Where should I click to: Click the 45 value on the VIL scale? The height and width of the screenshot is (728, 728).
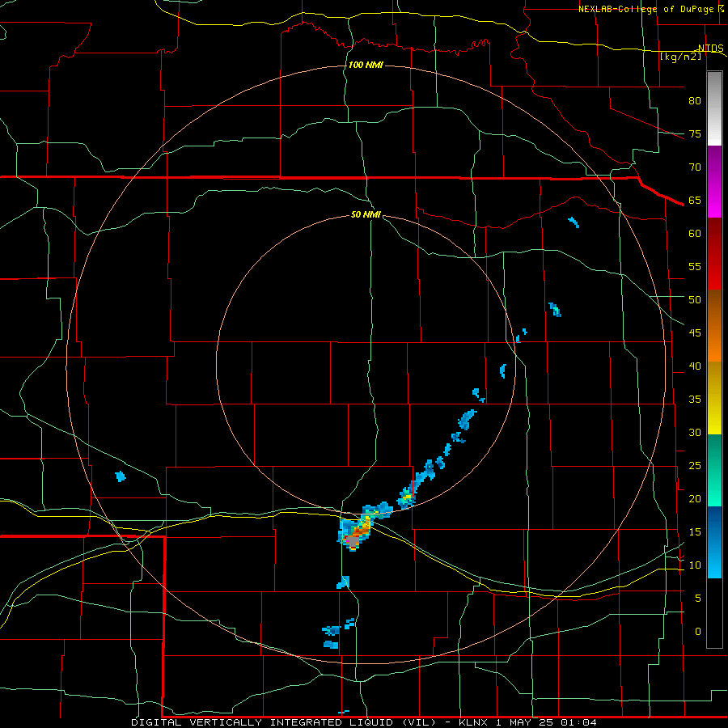(695, 333)
